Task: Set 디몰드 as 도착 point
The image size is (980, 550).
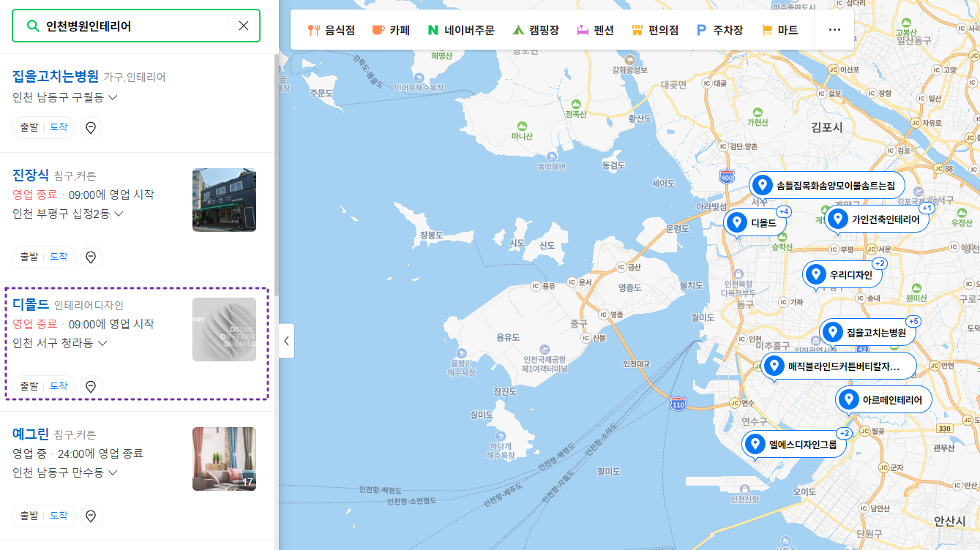Action: point(59,385)
